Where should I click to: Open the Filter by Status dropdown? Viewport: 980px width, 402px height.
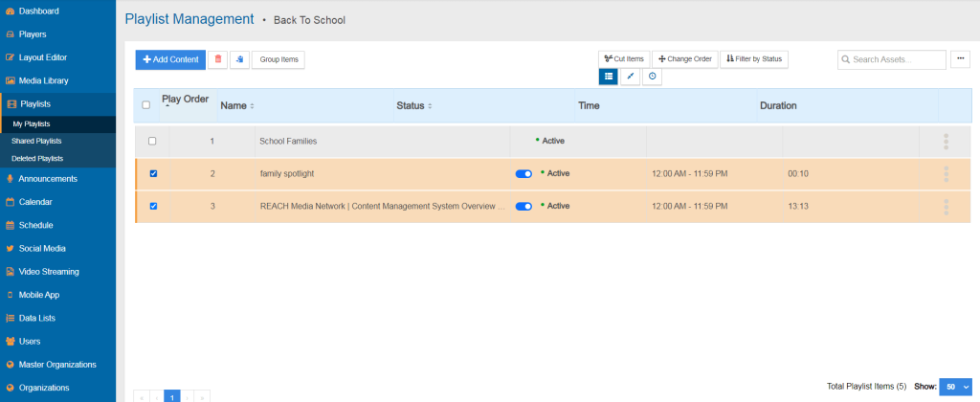pos(753,59)
